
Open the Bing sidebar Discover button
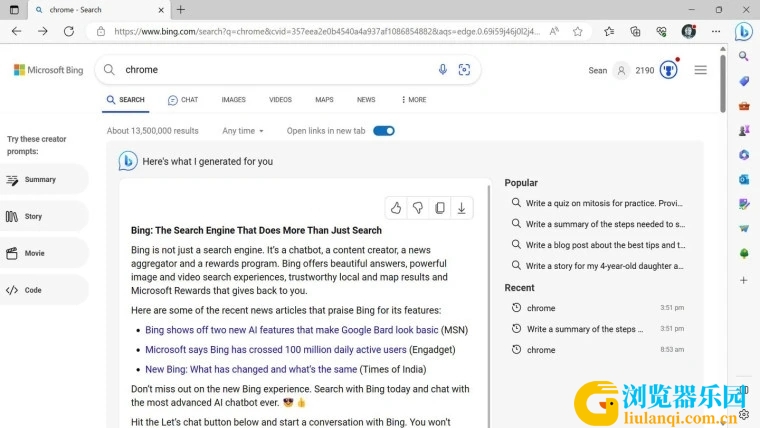tap(744, 32)
